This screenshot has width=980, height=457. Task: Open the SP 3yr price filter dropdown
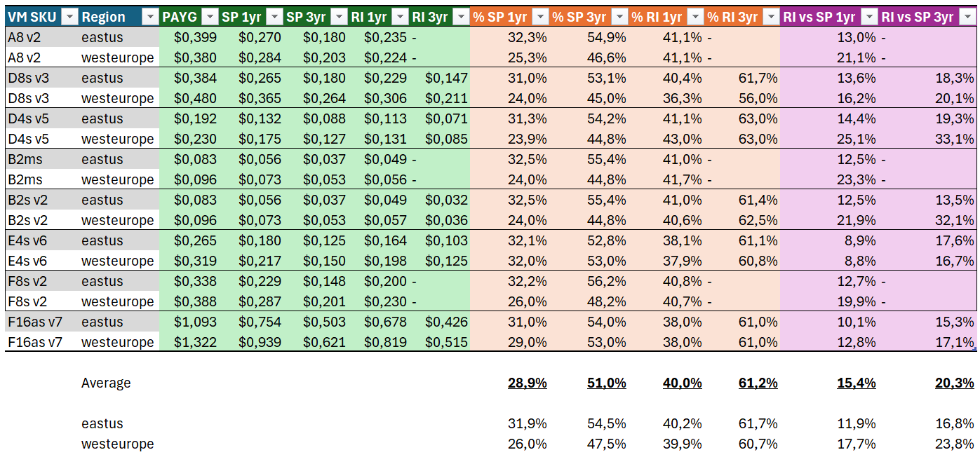pos(338,18)
